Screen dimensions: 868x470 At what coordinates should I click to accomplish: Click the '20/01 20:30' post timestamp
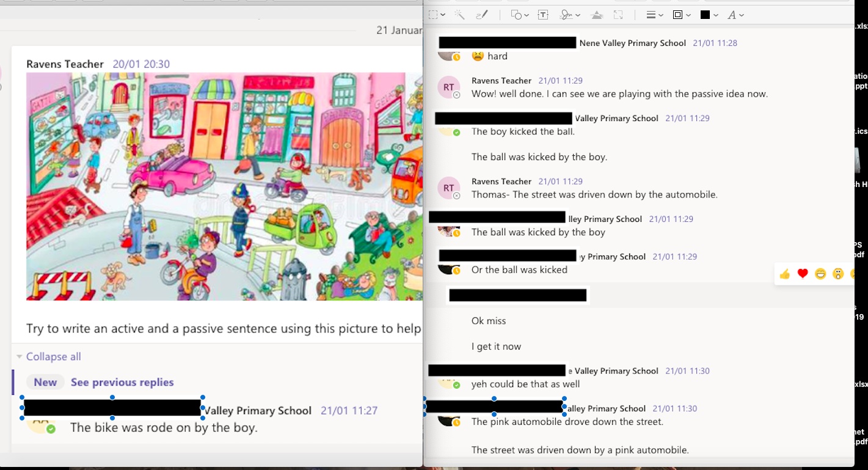click(x=141, y=64)
